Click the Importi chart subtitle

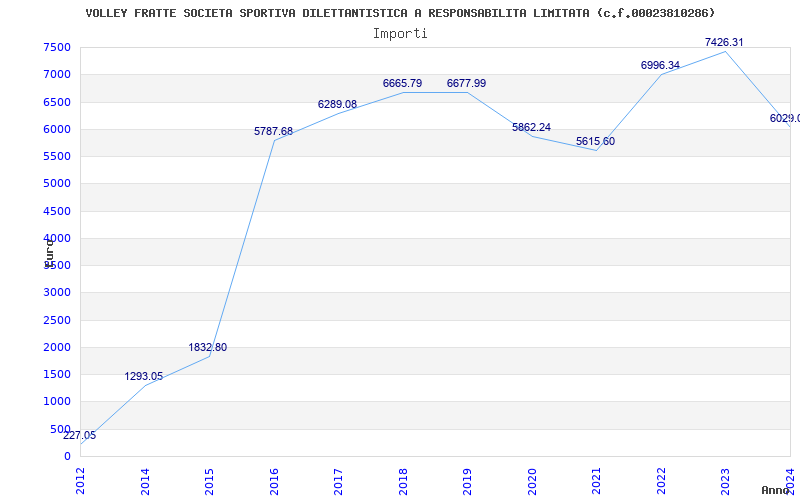tap(400, 34)
